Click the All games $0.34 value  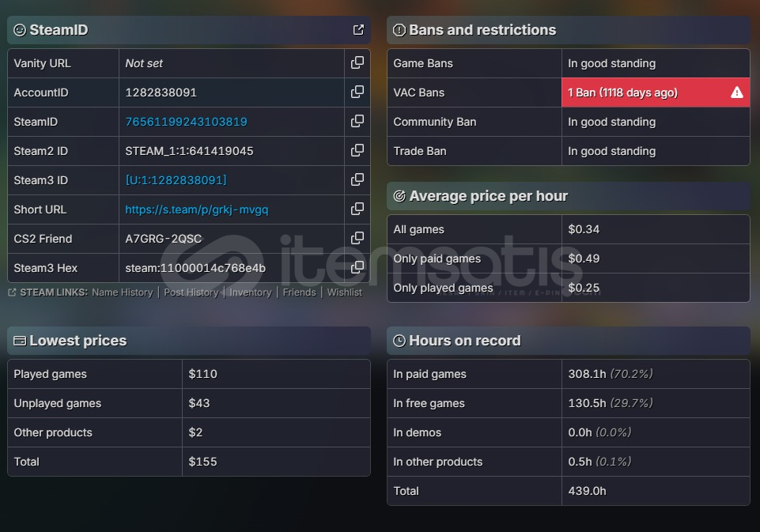[584, 229]
